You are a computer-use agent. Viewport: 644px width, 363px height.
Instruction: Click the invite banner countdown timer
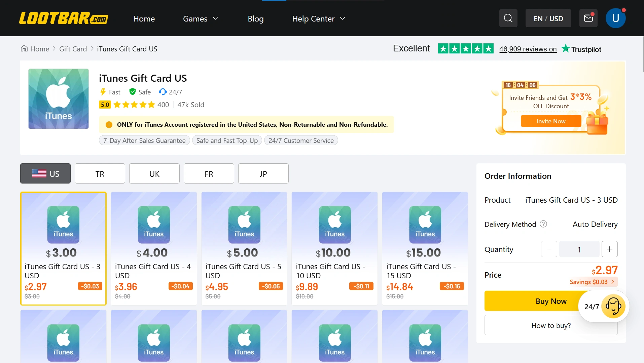(x=520, y=85)
